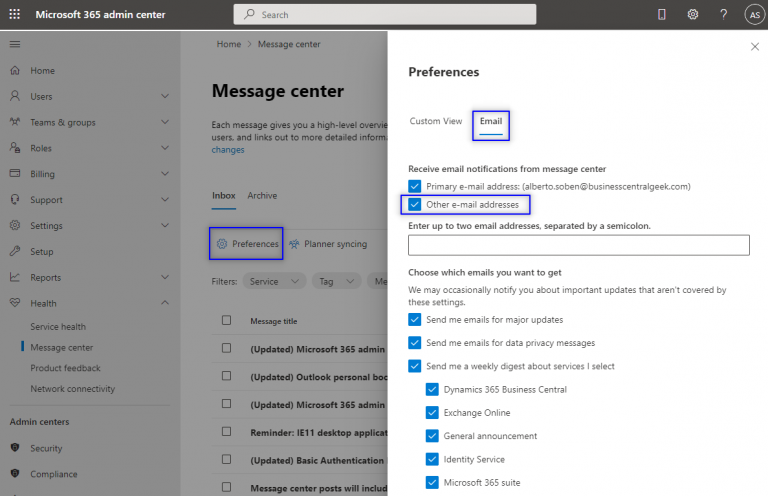Open Service health page
The height and width of the screenshot is (496, 768).
click(x=58, y=327)
